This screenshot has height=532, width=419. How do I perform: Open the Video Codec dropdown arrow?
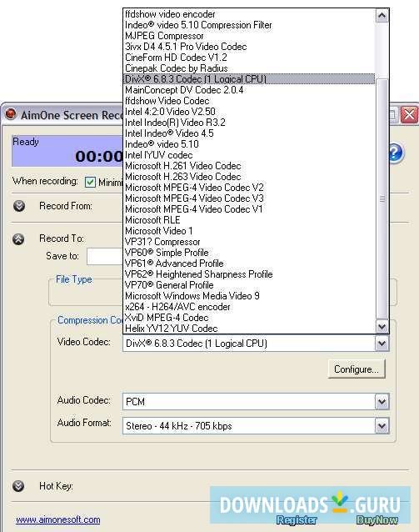(382, 344)
